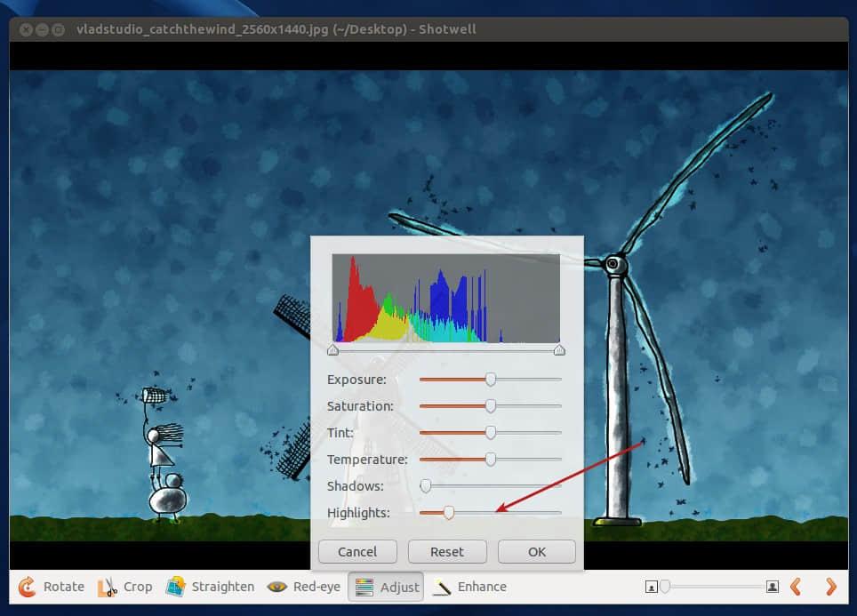Reset all adjustment sliders
Image resolution: width=857 pixels, height=616 pixels.
(447, 551)
